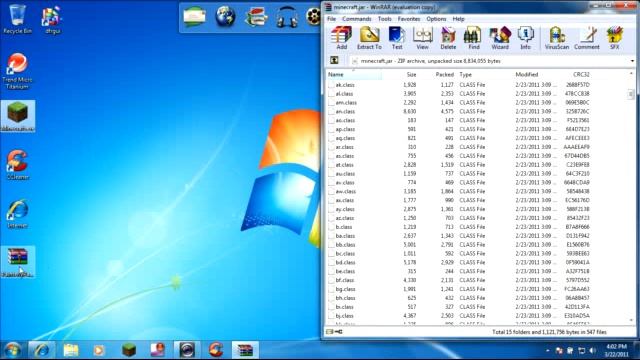Image resolution: width=640 pixels, height=360 pixels.
Task: Open the Tools menu
Action: point(384,19)
